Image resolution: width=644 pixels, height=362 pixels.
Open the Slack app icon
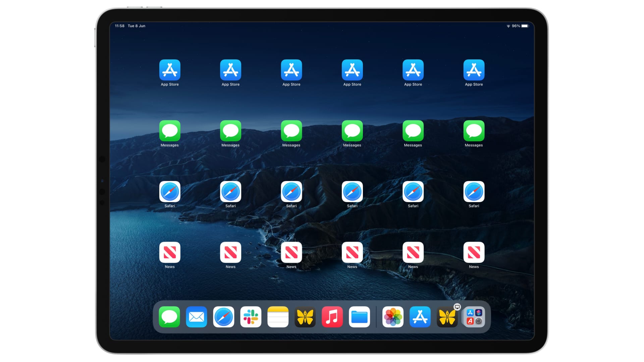click(x=251, y=317)
